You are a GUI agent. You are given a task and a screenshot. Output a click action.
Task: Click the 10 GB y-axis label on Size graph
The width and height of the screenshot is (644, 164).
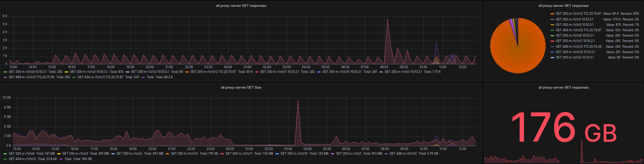point(6,98)
